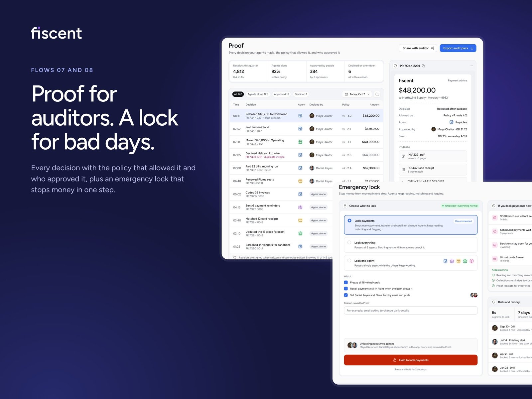Click the Agent alone tag on Coded 38 invoices
This screenshot has height=399, width=532.
[x=319, y=194]
